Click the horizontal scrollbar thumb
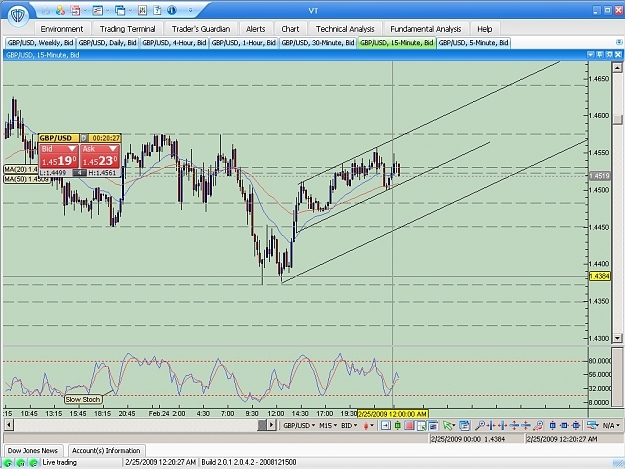The image size is (625, 469). point(262,425)
